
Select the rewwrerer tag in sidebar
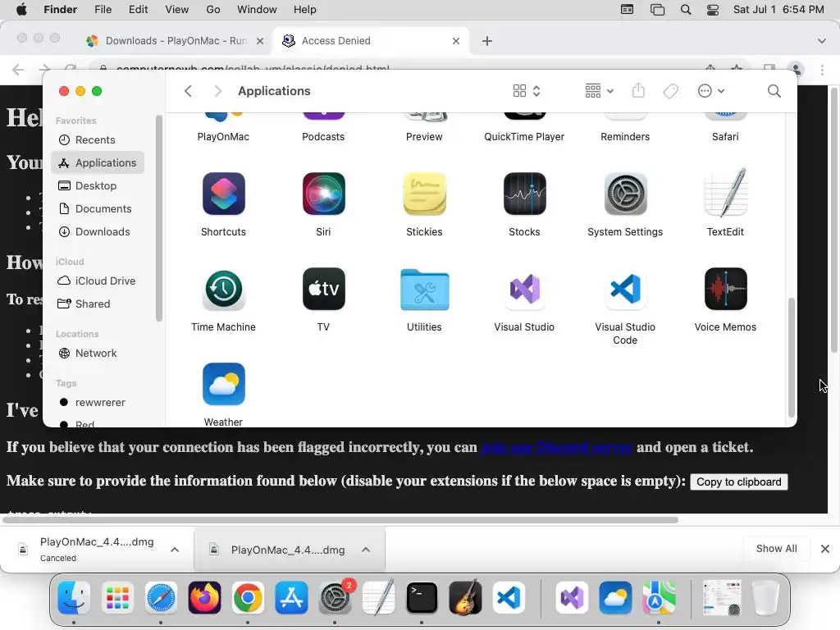click(x=98, y=402)
